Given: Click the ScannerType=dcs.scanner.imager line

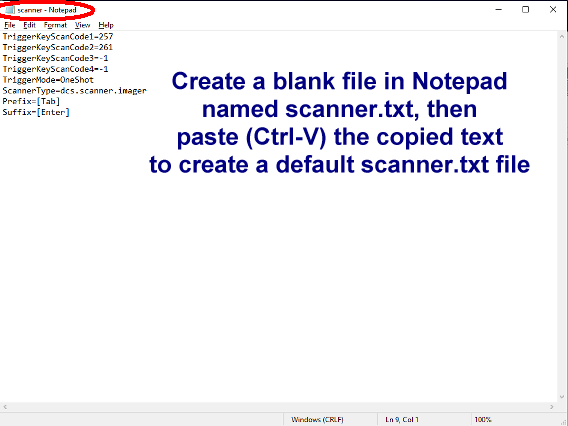Looking at the screenshot, I should [74, 91].
